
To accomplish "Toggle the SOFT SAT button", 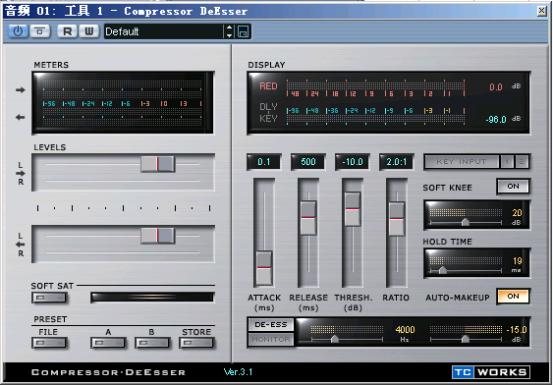I will tap(49, 298).
